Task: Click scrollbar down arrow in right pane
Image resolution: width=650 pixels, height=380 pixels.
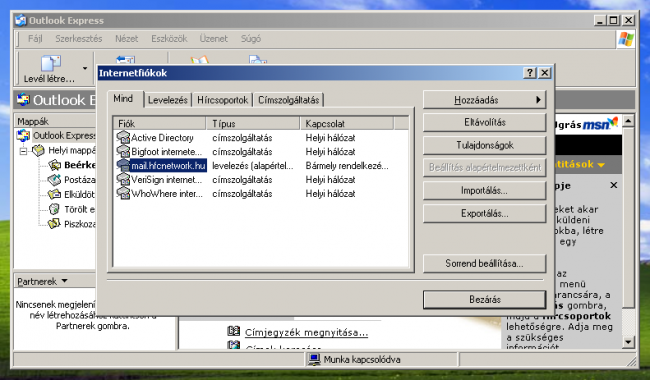Action: click(628, 342)
